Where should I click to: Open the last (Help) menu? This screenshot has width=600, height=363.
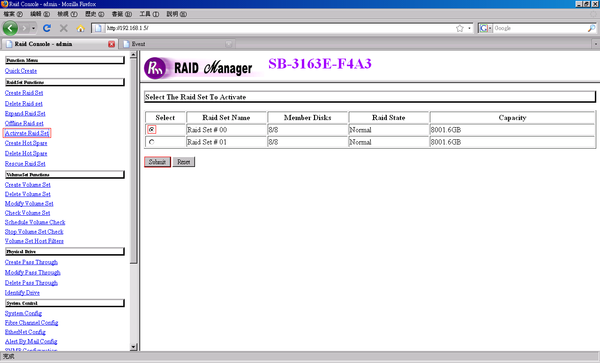176,14
